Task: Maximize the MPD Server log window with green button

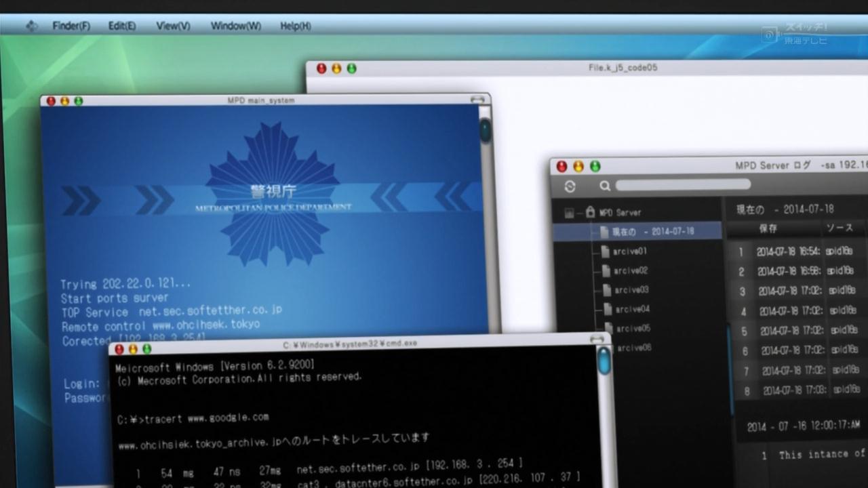Action: pyautogui.click(x=595, y=166)
